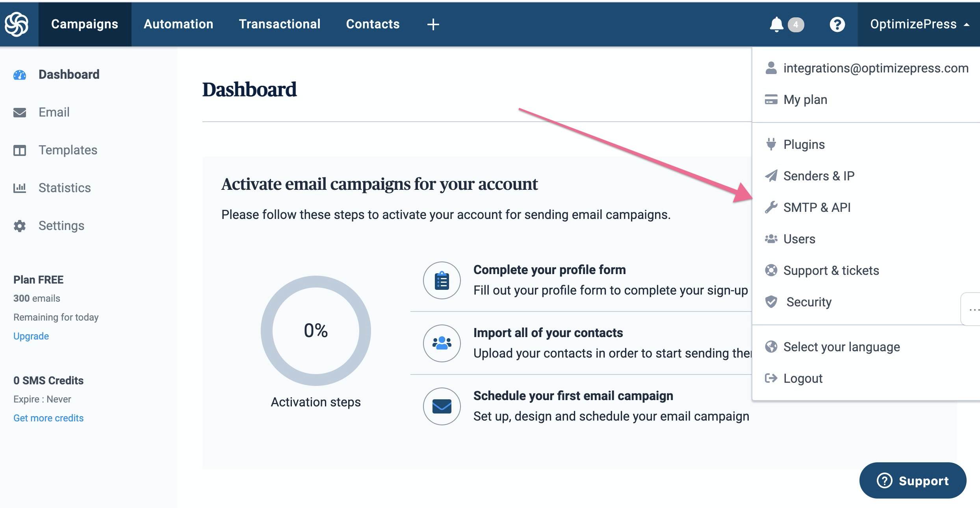Open the Statistics chart sidebar icon
The width and height of the screenshot is (980, 508).
tap(20, 188)
